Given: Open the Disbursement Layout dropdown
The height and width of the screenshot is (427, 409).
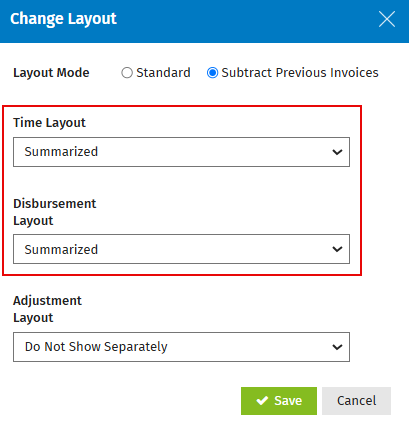Looking at the screenshot, I should pyautogui.click(x=181, y=249).
